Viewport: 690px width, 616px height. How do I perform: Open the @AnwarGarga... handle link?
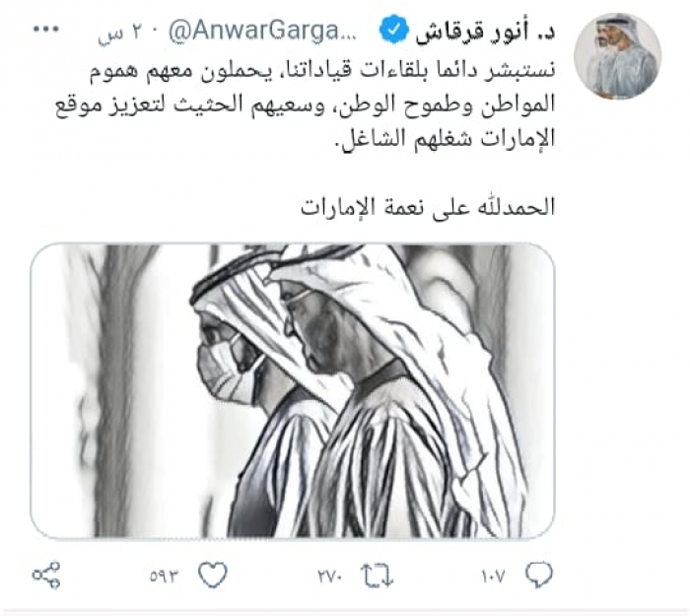(262, 31)
